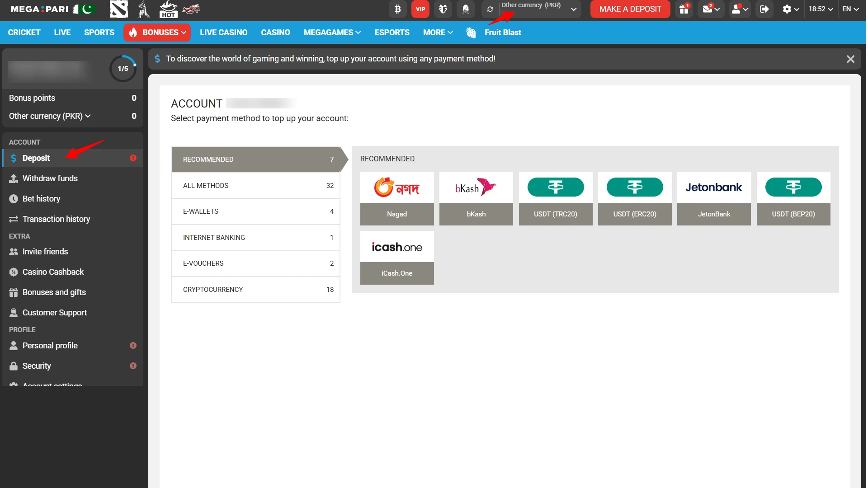Select Nagad as payment method
The height and width of the screenshot is (488, 868).
(397, 198)
